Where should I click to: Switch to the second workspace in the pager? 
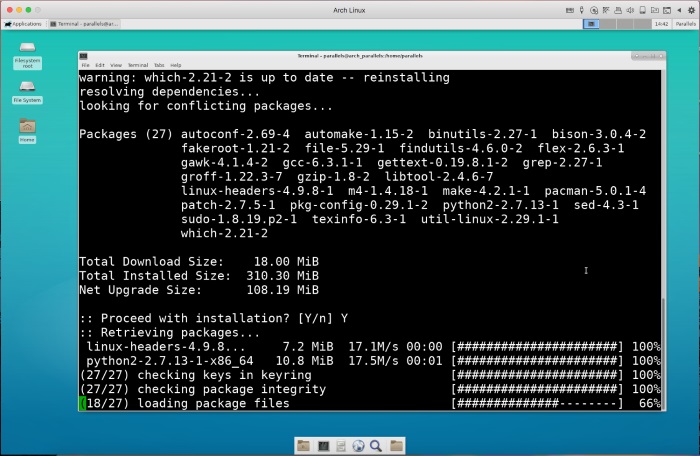pyautogui.click(x=608, y=24)
